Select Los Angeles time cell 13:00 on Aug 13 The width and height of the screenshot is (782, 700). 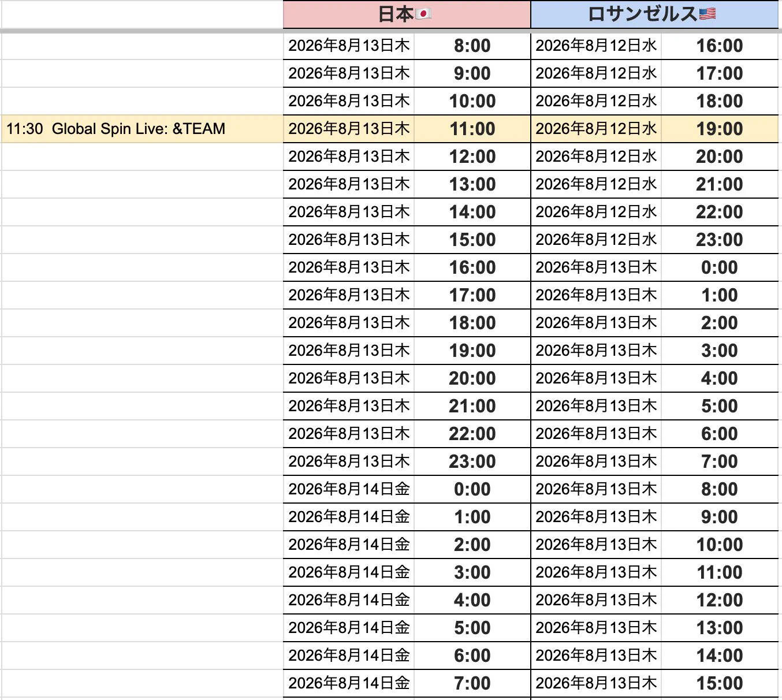pos(720,628)
